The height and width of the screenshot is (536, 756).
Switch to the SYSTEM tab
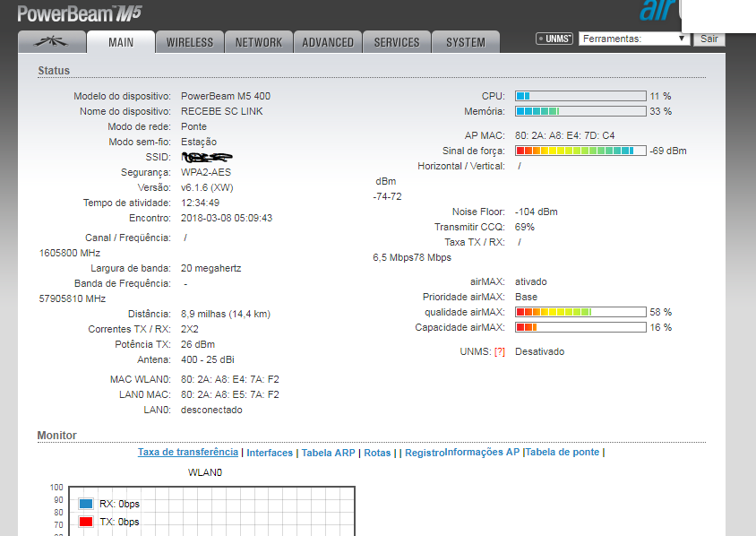pyautogui.click(x=466, y=42)
